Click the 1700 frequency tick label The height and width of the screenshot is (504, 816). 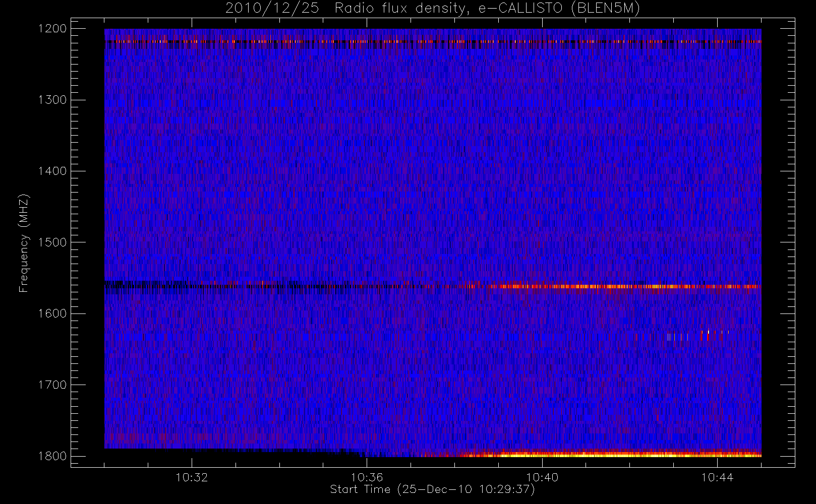[52, 385]
